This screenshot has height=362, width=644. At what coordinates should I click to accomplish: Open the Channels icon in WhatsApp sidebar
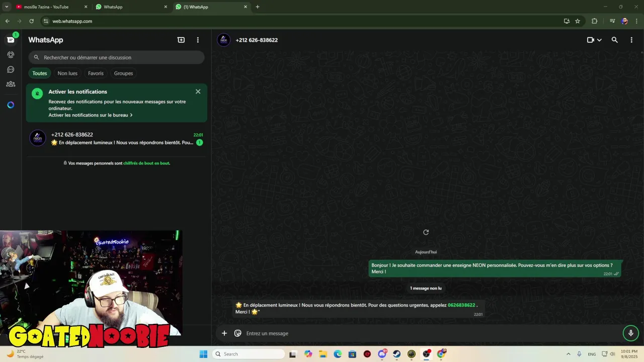click(11, 69)
